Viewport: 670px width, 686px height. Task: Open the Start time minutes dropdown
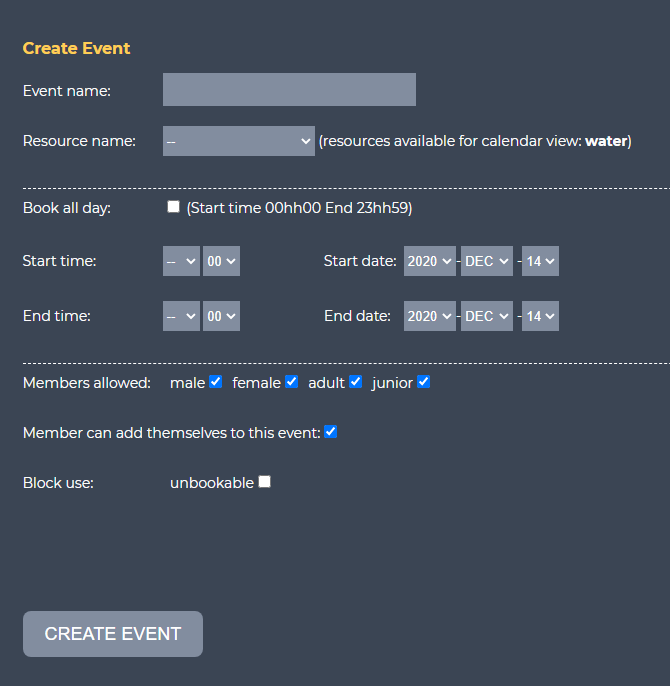click(x=221, y=261)
